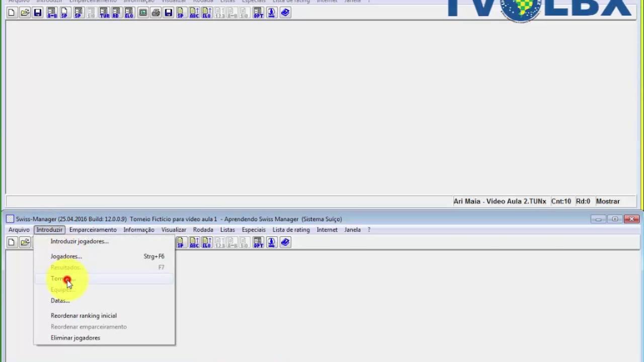Click Open folder icon in the Swiss-Manager window toolbar

[25, 242]
